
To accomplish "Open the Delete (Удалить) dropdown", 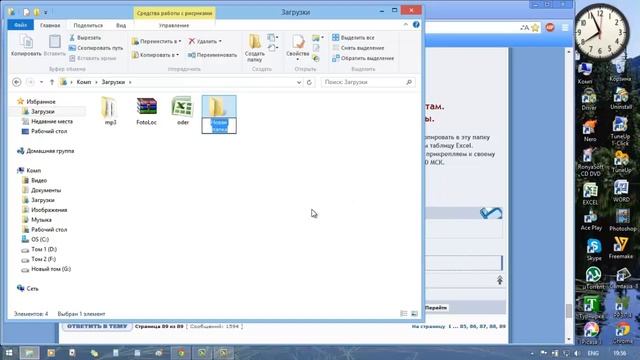I will [x=205, y=41].
